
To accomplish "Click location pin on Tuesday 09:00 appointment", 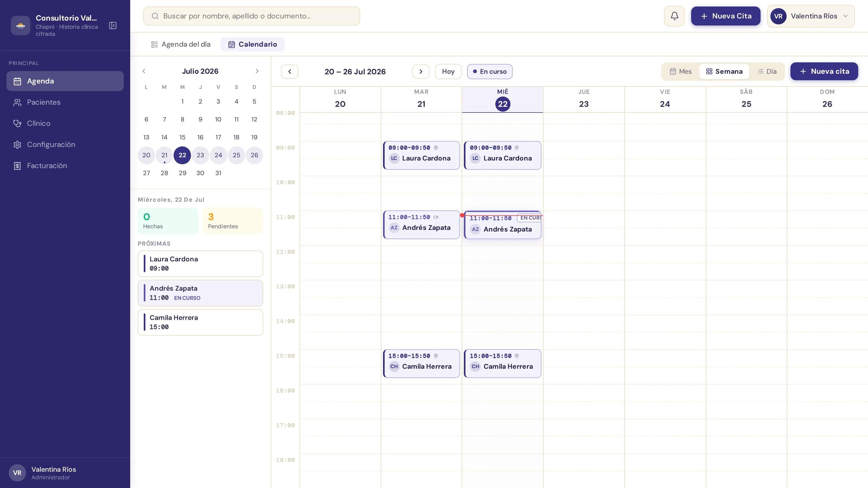I will pyautogui.click(x=436, y=148).
